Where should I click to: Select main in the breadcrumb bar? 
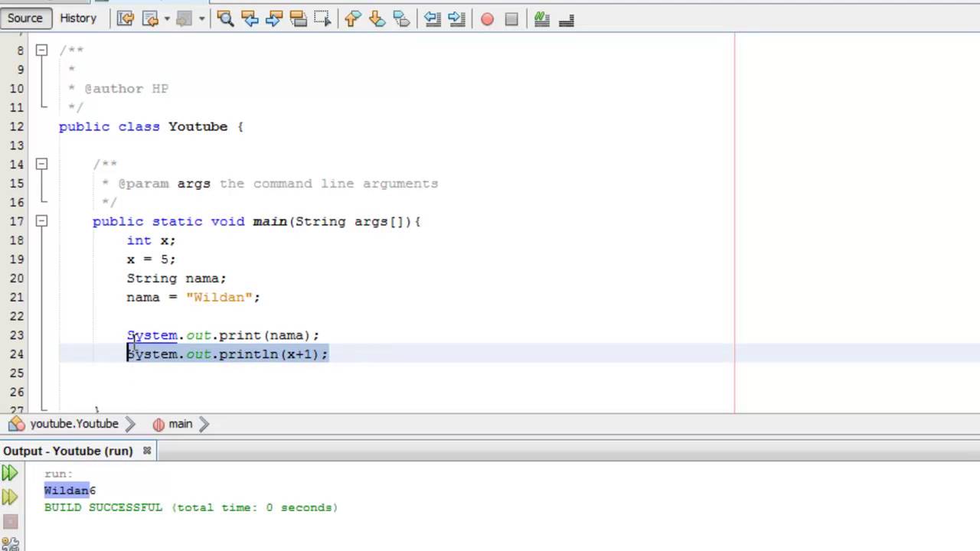181,424
